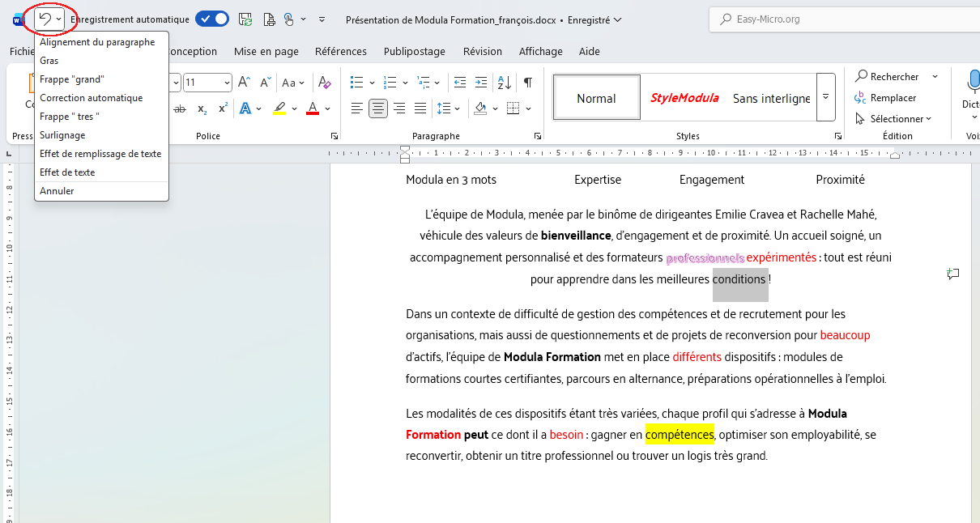The image size is (980, 523).
Task: Apply the StyleModula style
Action: (684, 98)
